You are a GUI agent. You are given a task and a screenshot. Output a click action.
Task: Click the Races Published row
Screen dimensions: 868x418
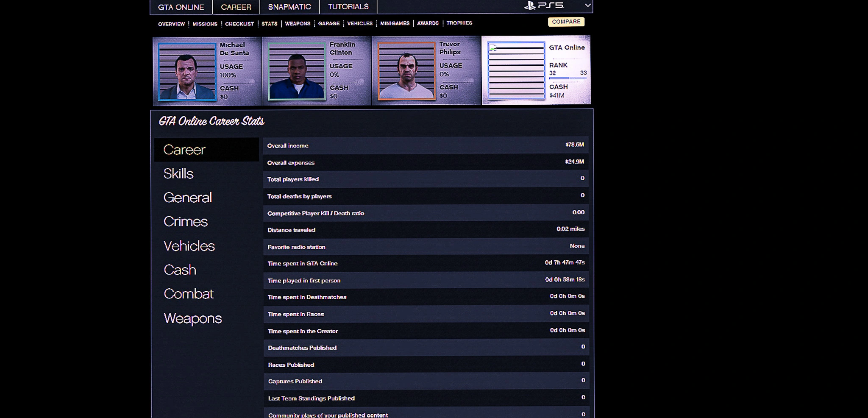[426, 364]
